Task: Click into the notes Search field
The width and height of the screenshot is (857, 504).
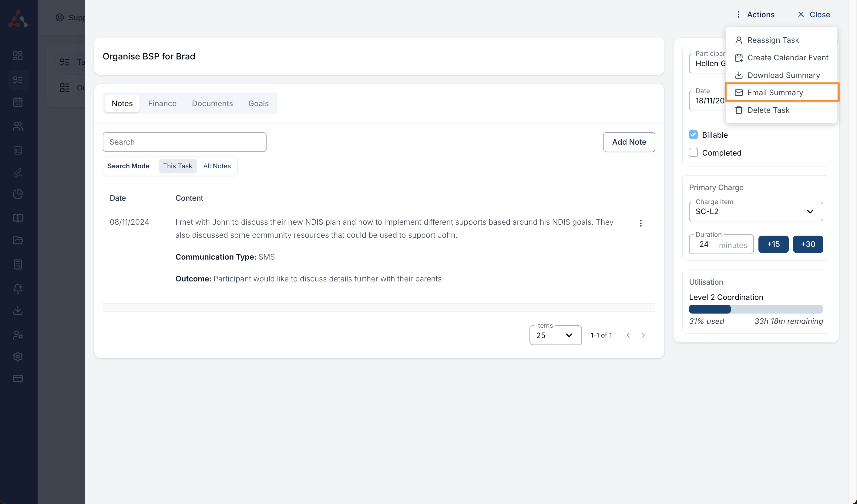Action: (184, 142)
